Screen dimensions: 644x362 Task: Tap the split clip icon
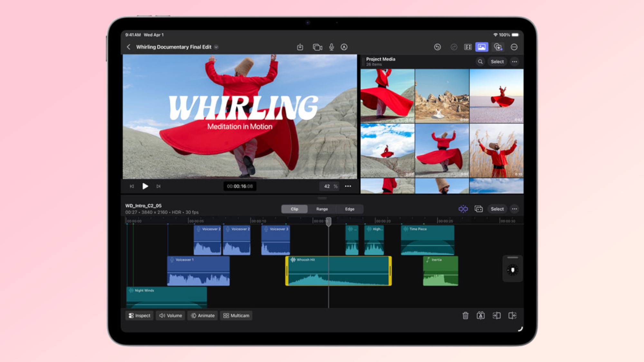click(x=480, y=316)
